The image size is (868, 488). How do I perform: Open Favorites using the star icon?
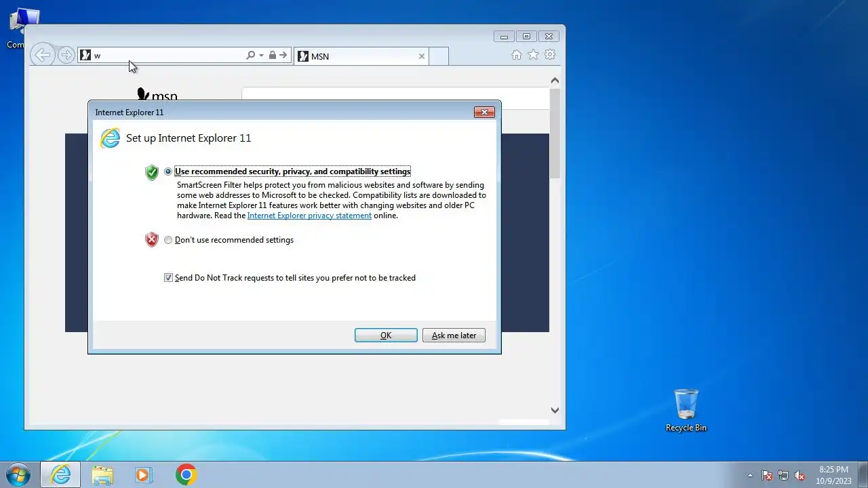tap(534, 55)
